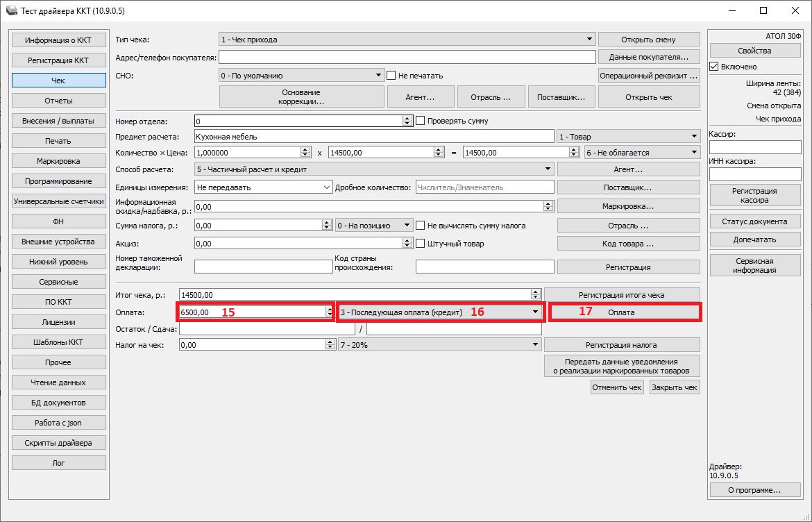The width and height of the screenshot is (812, 522).
Task: Click the 'Оплата' amount spinner arrows
Action: pyautogui.click(x=329, y=312)
